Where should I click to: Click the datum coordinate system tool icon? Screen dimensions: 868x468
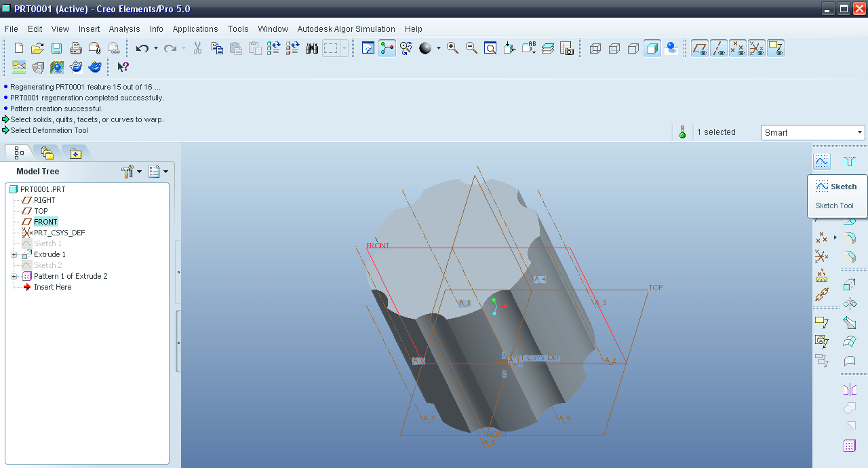[822, 256]
